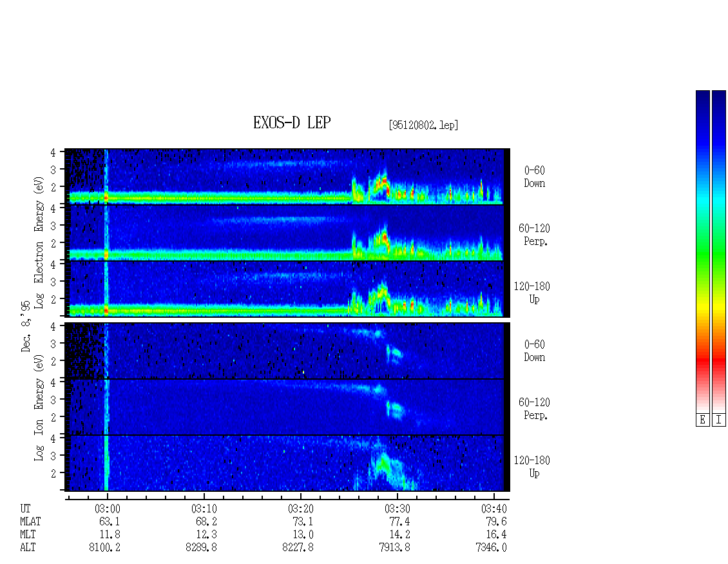Click the MLT value 13.0
This screenshot has width=728, height=564.
tap(303, 535)
